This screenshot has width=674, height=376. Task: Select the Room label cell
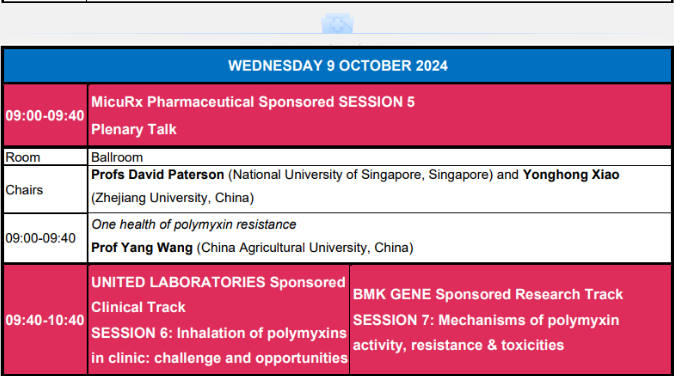point(46,157)
